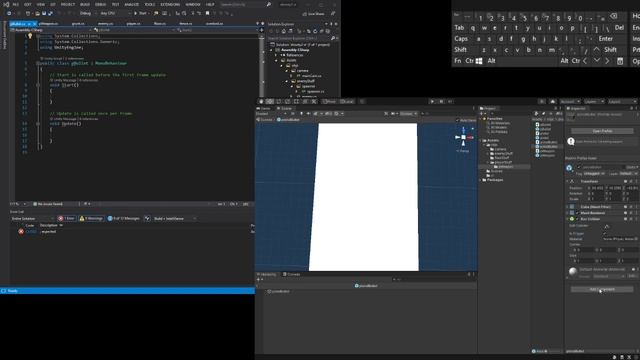Open the DEBUG menu in Visual Studio

[x=100, y=4]
